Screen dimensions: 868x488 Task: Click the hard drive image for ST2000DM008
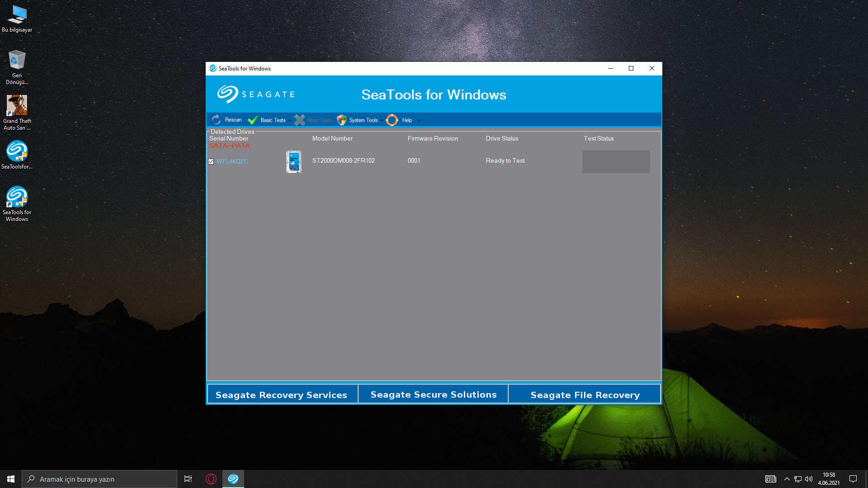pos(294,162)
